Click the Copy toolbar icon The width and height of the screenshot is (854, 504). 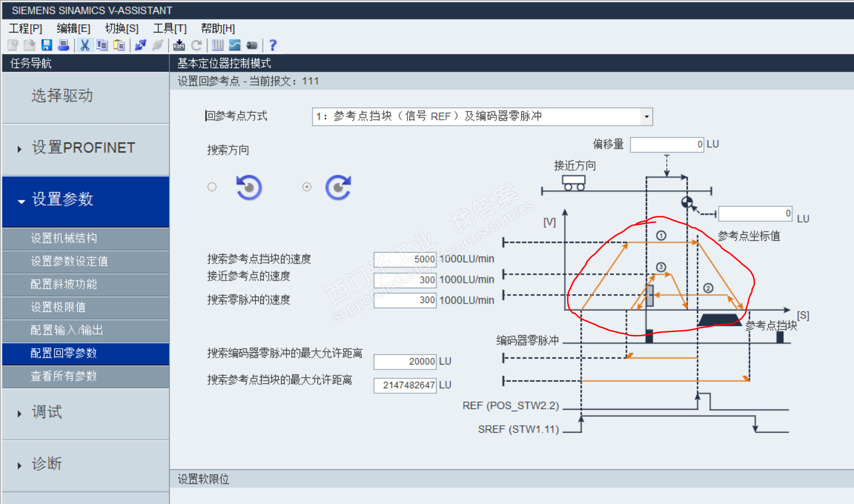[102, 45]
